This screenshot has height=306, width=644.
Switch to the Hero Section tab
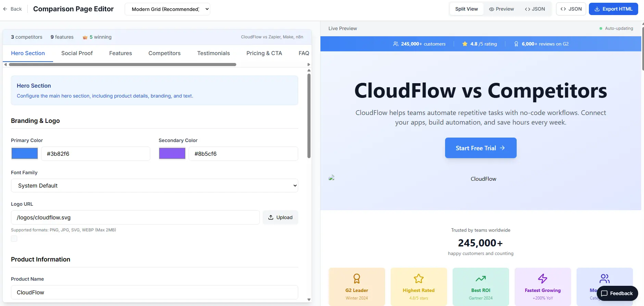tap(28, 53)
